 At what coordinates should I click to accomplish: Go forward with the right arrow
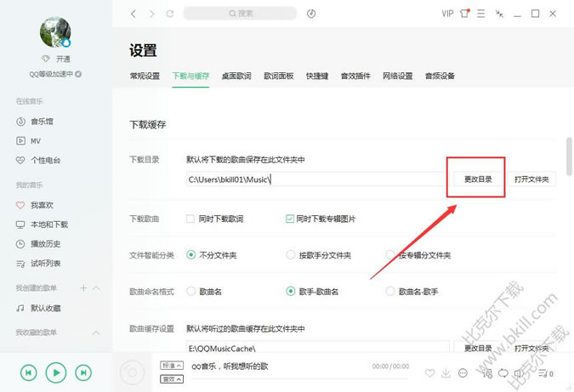pos(151,14)
